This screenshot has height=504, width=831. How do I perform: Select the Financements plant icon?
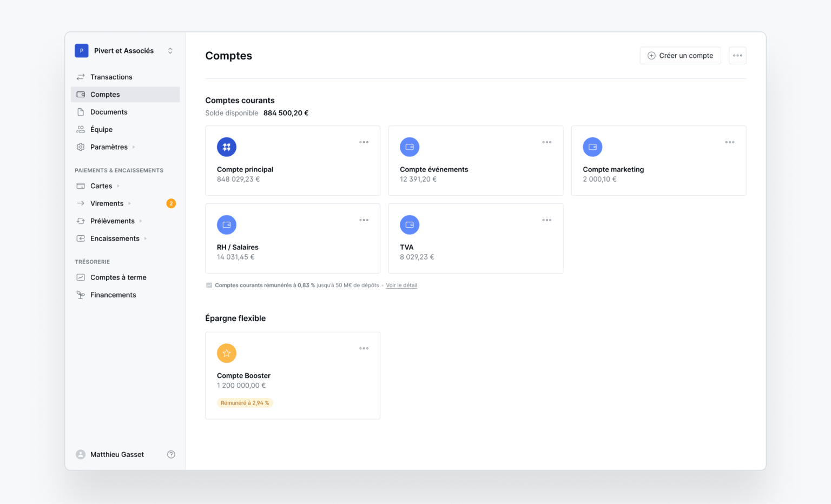pos(81,295)
